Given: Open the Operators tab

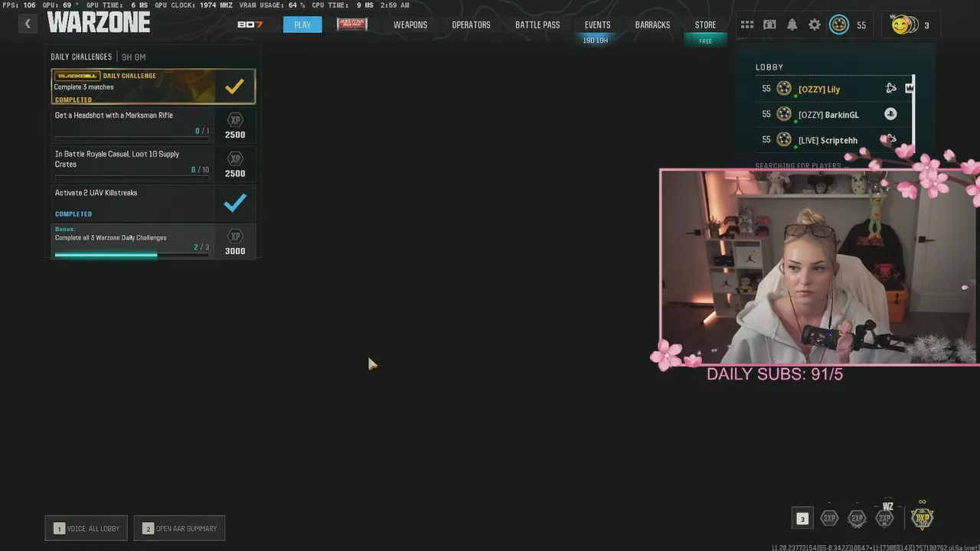Looking at the screenshot, I should 471,24.
